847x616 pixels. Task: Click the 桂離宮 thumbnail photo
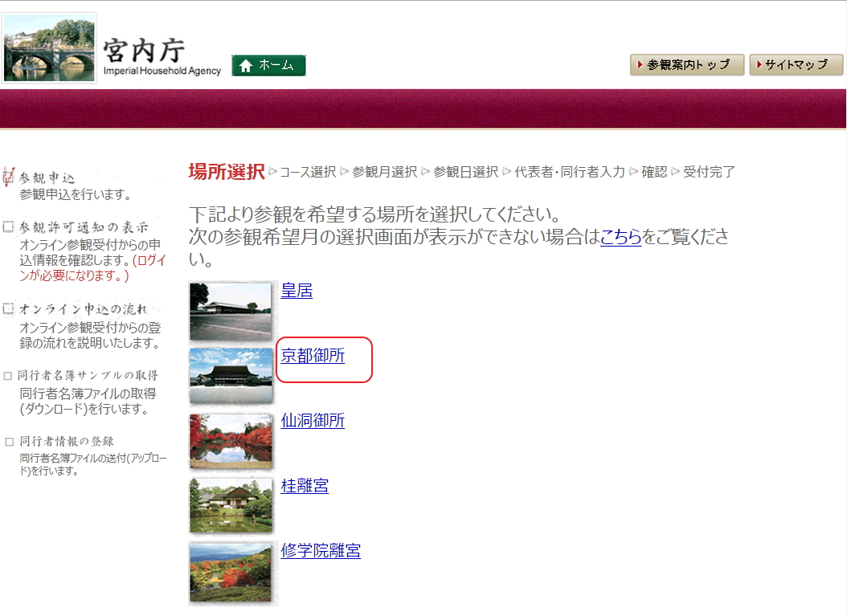(x=231, y=506)
